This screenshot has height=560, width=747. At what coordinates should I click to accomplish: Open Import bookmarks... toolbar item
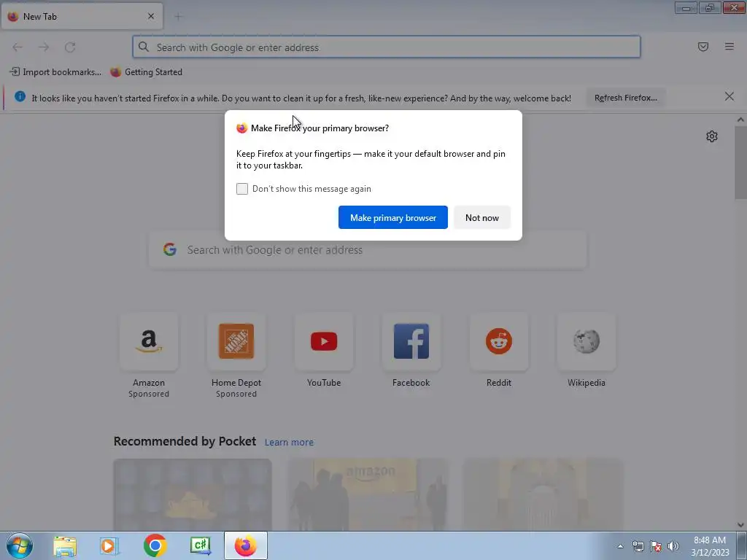pyautogui.click(x=55, y=72)
